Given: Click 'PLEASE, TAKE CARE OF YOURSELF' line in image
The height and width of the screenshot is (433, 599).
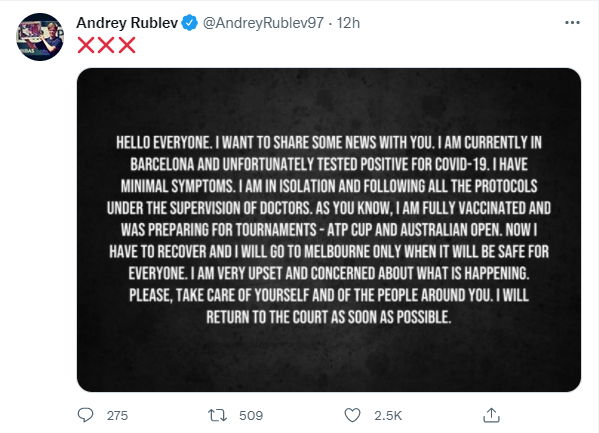Looking at the screenshot, I should pyautogui.click(x=329, y=295).
